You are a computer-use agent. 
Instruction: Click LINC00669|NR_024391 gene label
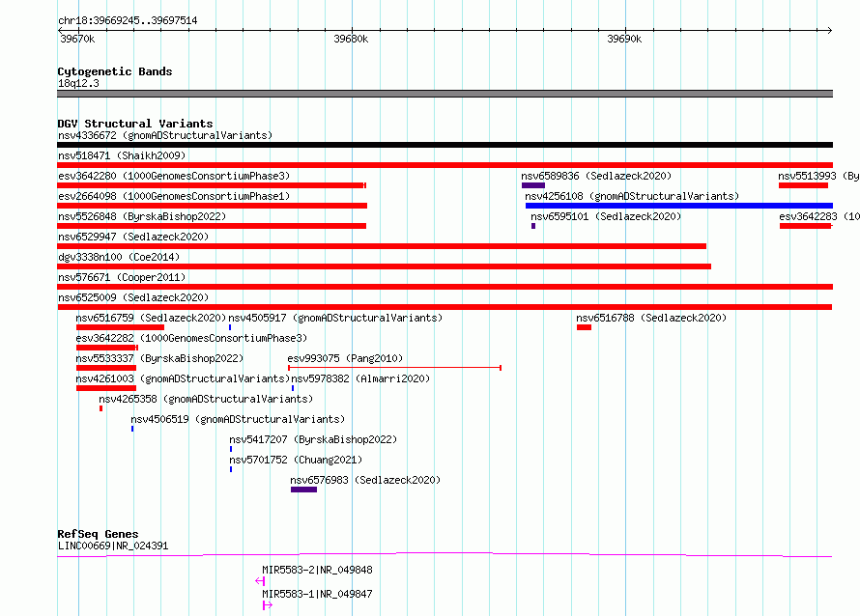113,546
